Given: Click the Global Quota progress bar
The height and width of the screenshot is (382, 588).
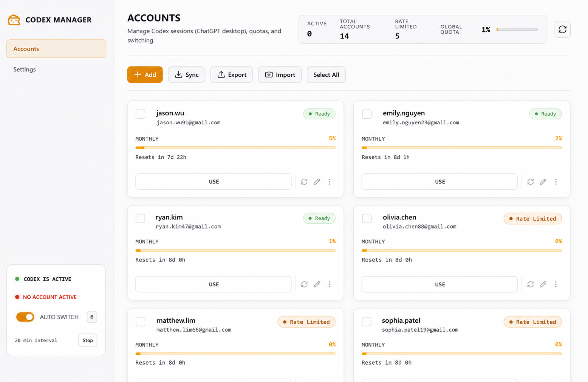Looking at the screenshot, I should click(x=517, y=29).
